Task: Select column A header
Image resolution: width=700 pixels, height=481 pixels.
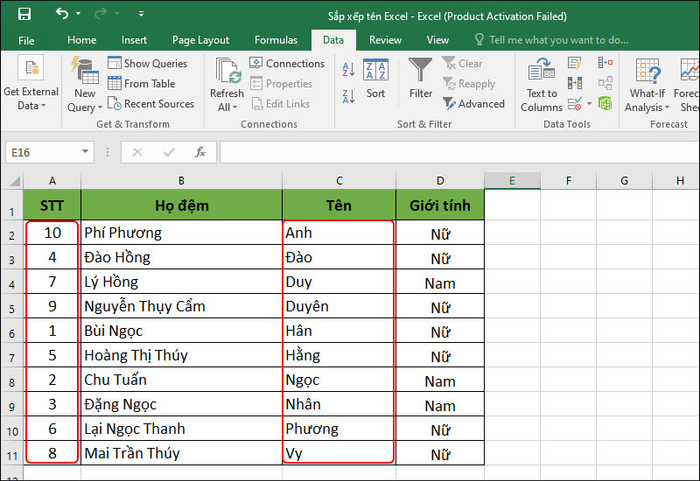Action: tap(52, 181)
